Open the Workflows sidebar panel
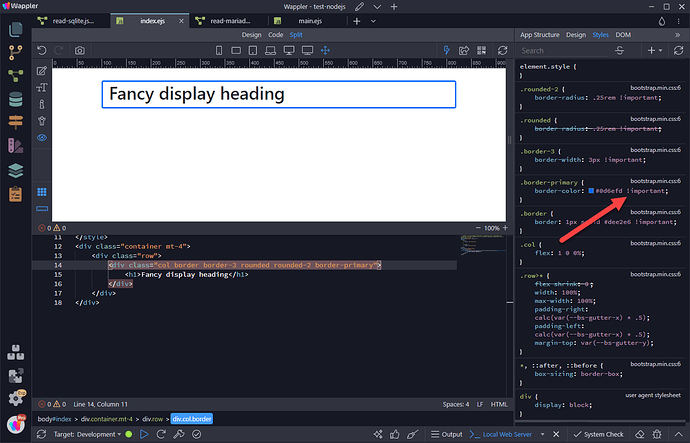Image resolution: width=690 pixels, height=443 pixels. click(x=15, y=76)
